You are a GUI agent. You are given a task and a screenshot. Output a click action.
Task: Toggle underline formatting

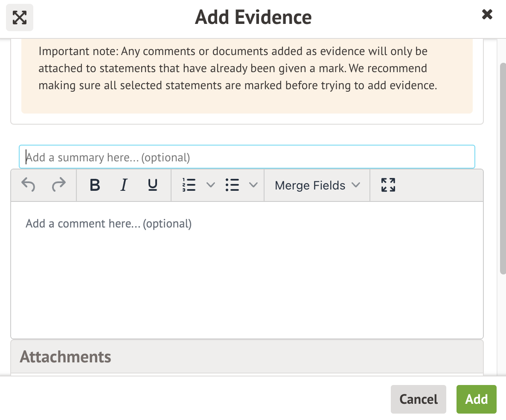coord(152,185)
